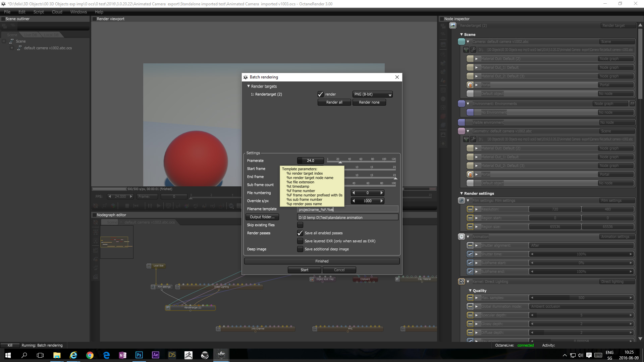Click the Animation clock node icon

[462, 237]
